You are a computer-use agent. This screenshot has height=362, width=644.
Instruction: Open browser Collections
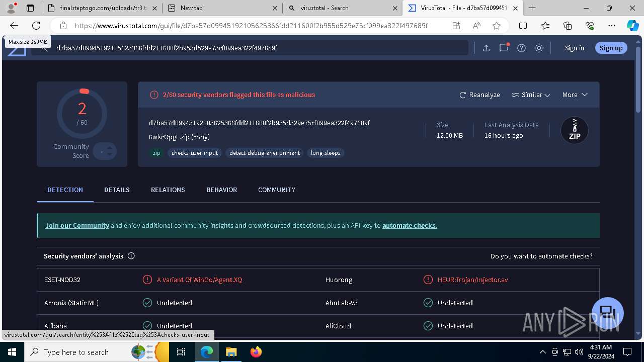pos(568,26)
